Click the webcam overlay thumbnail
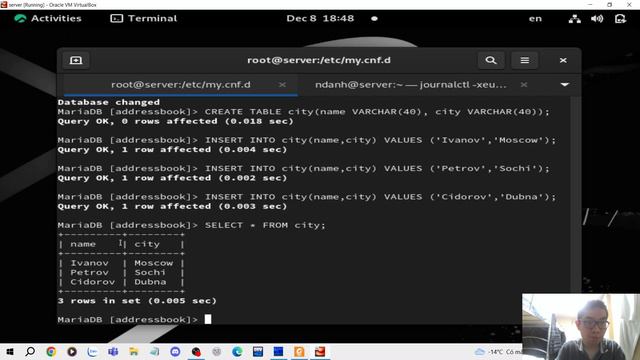640x360 pixels. 581,327
